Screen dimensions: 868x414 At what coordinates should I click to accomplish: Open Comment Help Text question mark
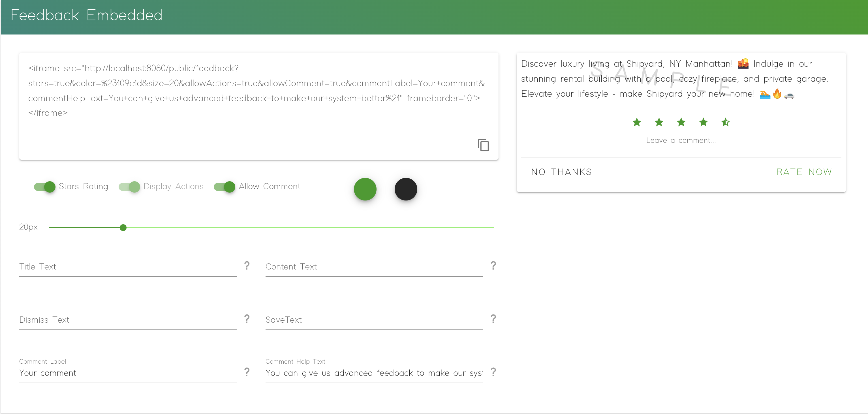coord(493,372)
